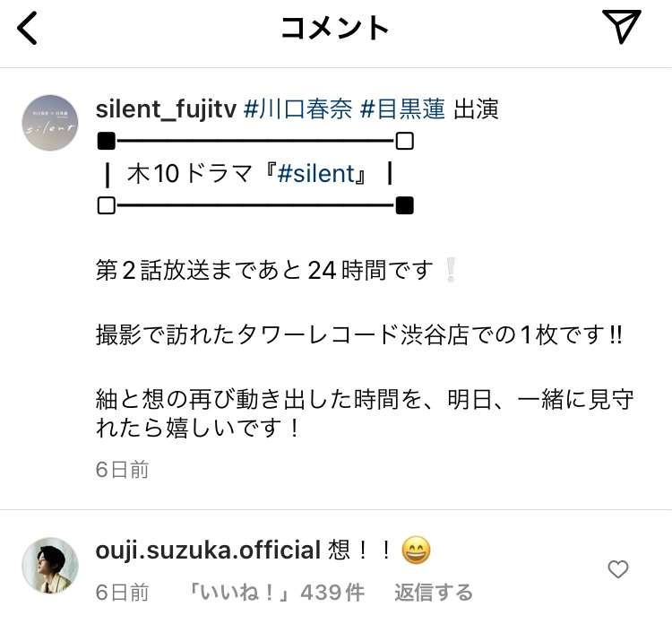Tap the caption line about タワーレコード渋谷店
Screen dimensions: 672x624
359,335
